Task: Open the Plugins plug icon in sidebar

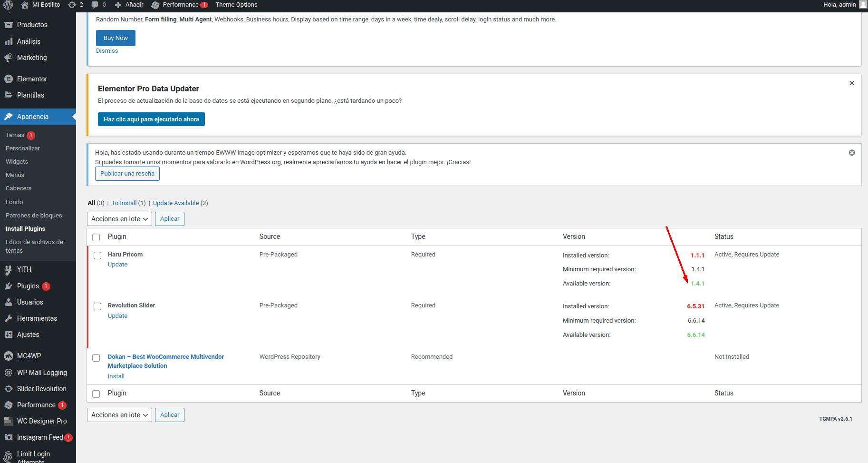Action: pos(9,286)
